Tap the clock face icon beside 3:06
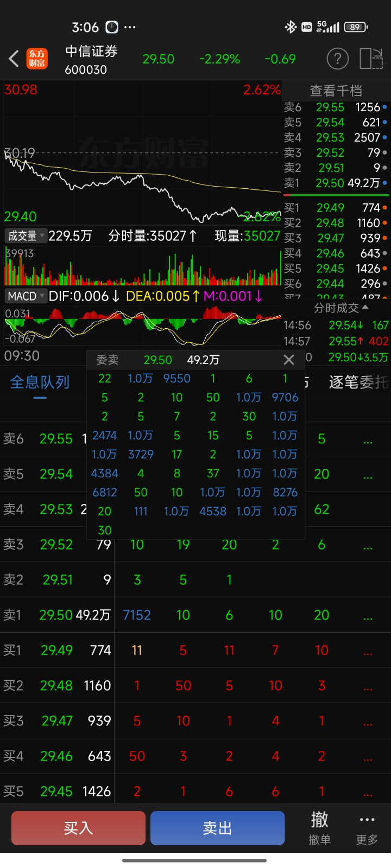Viewport: 391px width, 868px height. pyautogui.click(x=111, y=27)
